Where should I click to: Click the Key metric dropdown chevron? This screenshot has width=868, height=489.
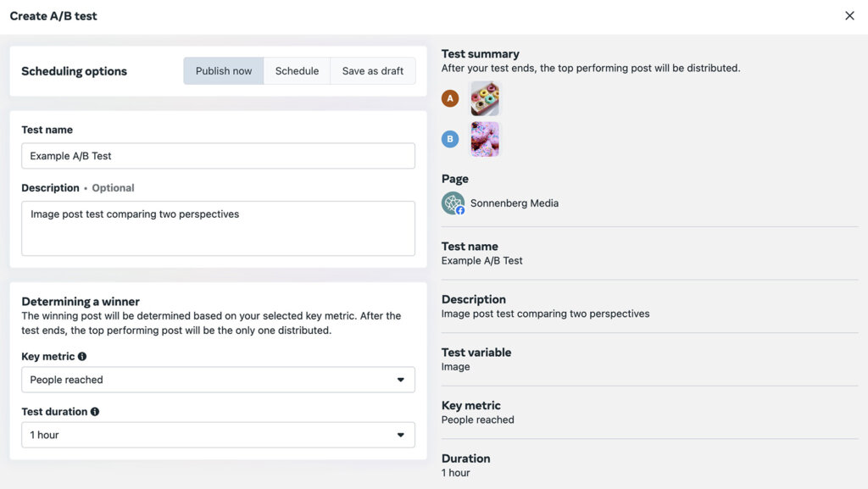click(x=400, y=380)
